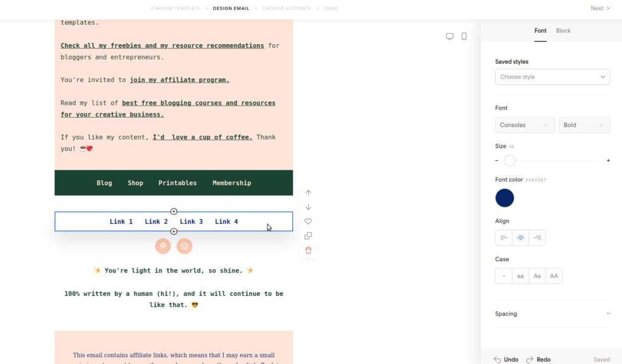Viewport: 622px width, 364px height.
Task: Expand the Spacing section
Action: pos(552,314)
